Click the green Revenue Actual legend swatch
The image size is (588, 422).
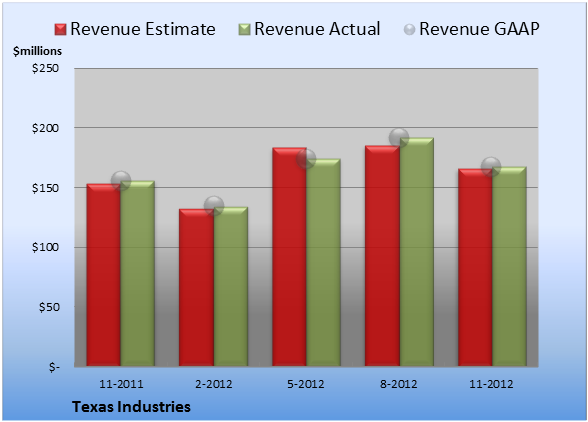click(x=244, y=29)
